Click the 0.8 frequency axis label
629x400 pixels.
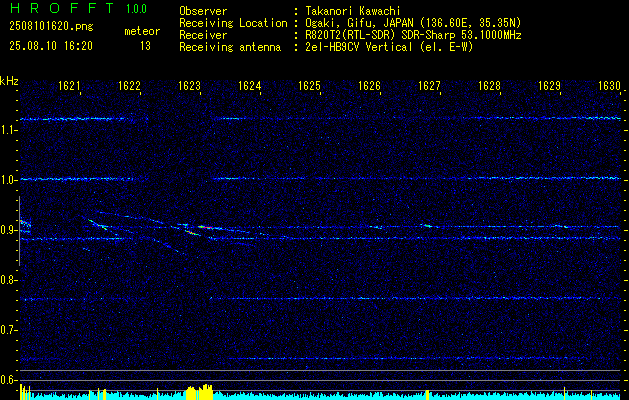click(x=8, y=280)
